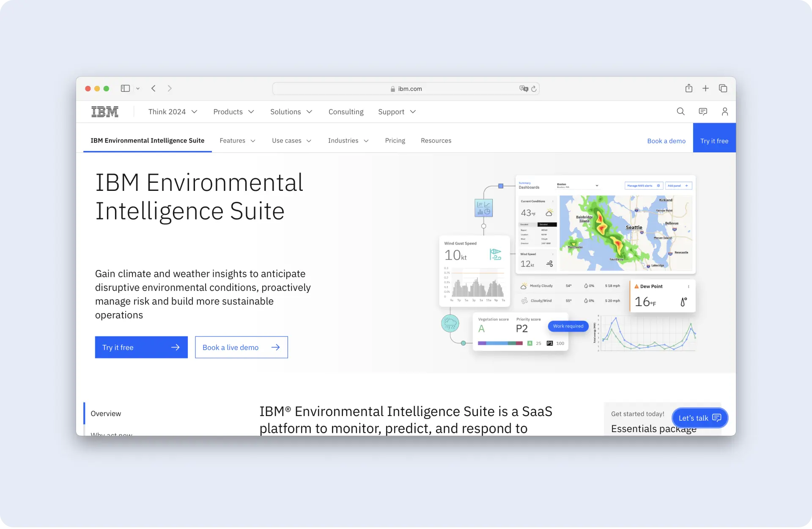Select Consulting in the top menu
This screenshot has height=529, width=812.
[346, 112]
